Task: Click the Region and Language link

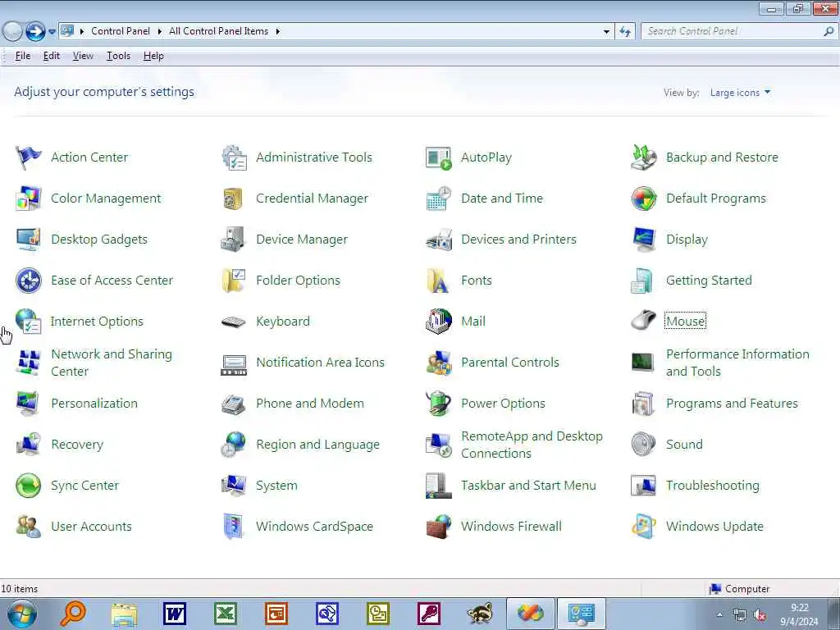Action: point(317,445)
